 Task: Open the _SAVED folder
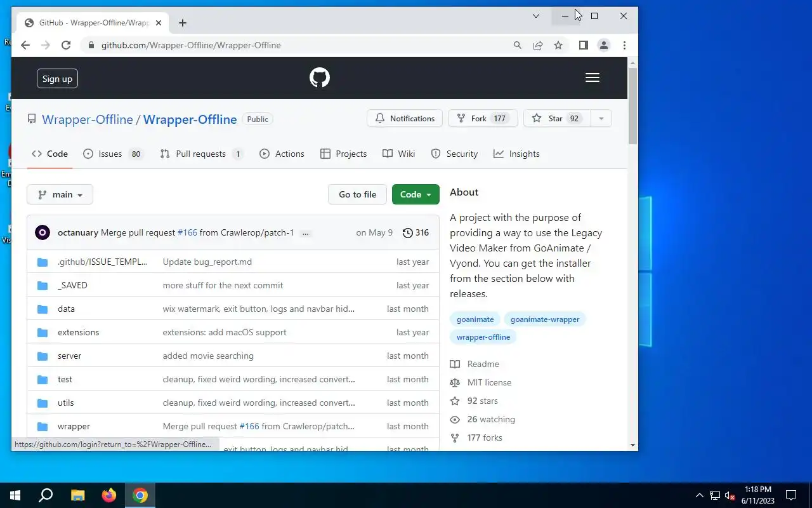72,285
